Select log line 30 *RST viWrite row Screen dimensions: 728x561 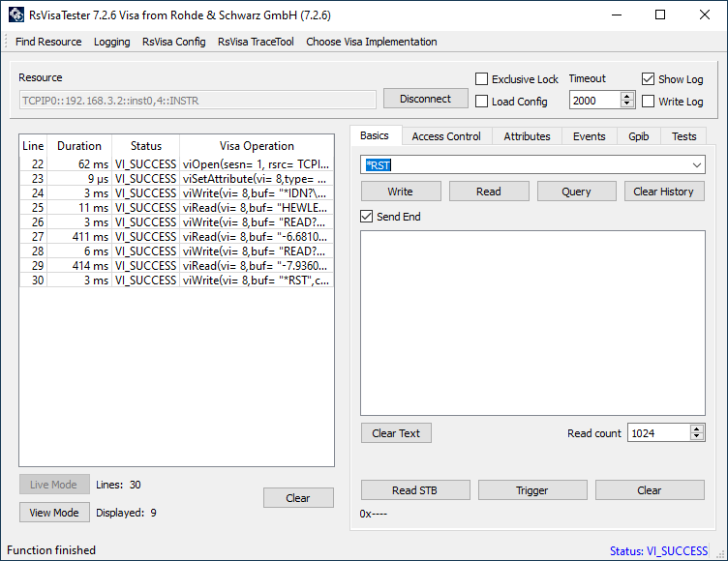176,280
